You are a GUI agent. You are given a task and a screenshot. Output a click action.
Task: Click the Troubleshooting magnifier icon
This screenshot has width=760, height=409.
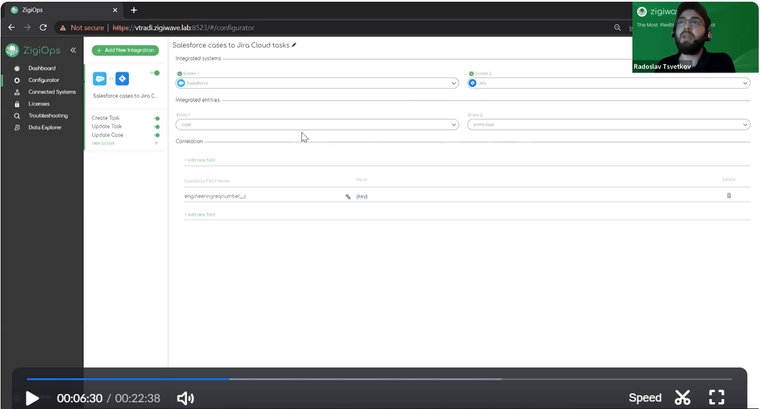(17, 116)
